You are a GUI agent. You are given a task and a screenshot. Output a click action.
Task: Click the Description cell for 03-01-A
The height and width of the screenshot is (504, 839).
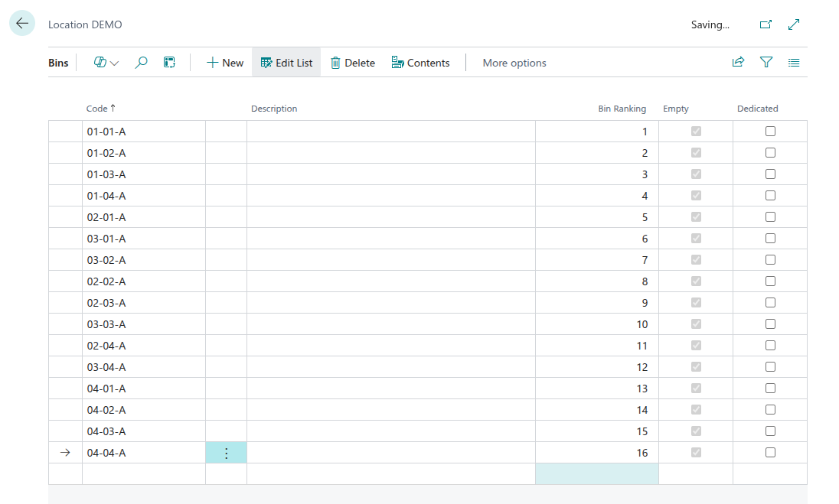tap(390, 239)
